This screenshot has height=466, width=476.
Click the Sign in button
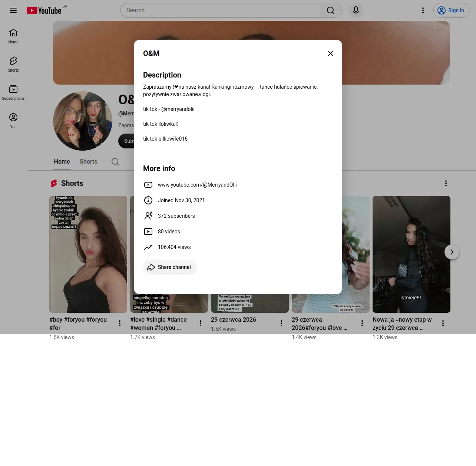pos(452,10)
